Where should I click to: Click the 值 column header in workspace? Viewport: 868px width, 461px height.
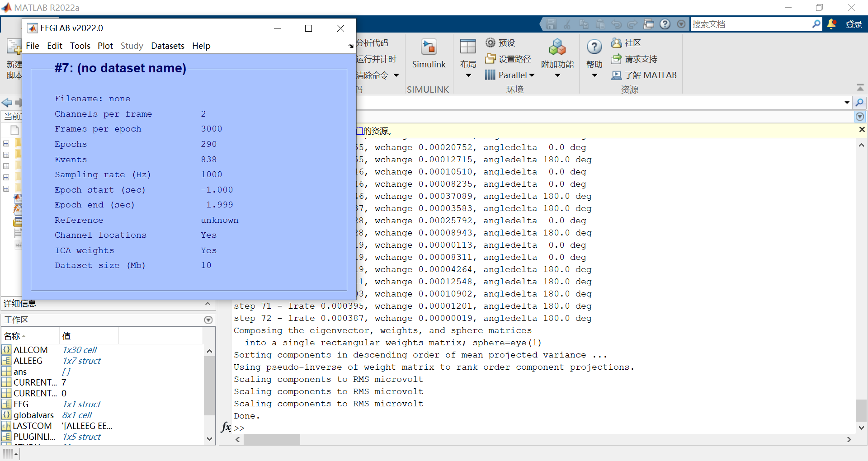click(x=89, y=336)
